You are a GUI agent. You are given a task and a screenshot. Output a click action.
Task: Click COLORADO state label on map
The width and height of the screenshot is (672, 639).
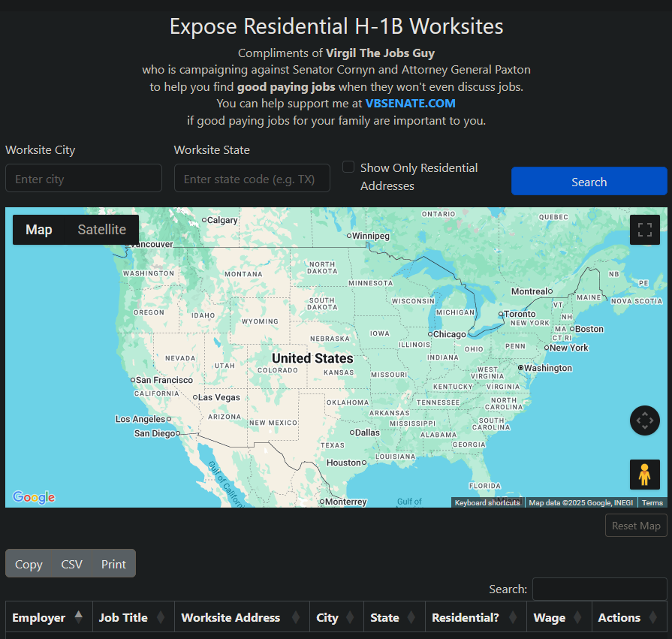point(278,370)
